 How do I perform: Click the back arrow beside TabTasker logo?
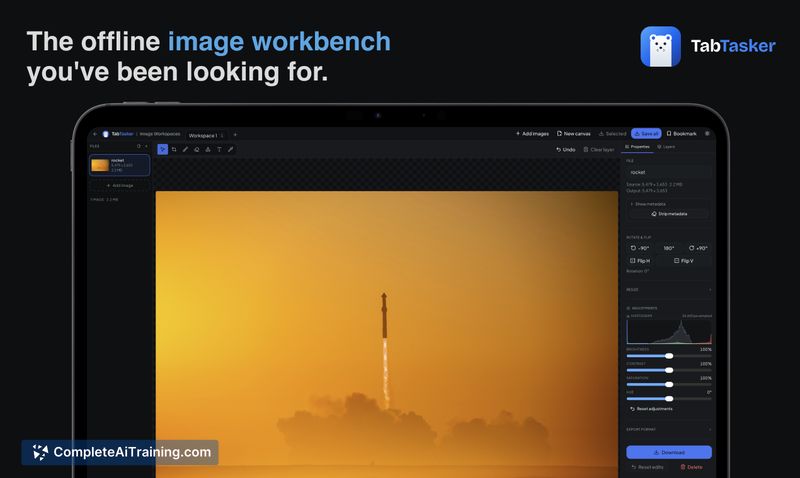(x=95, y=134)
